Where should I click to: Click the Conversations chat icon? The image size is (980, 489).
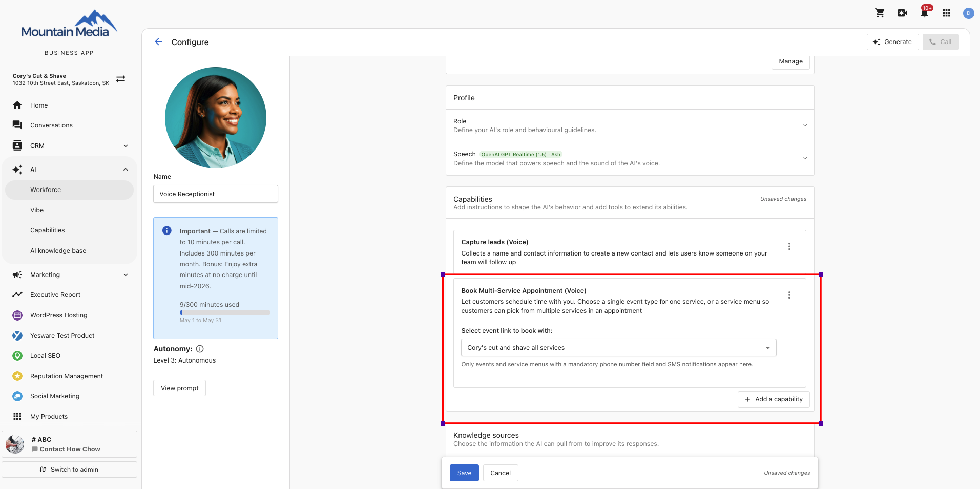(17, 125)
